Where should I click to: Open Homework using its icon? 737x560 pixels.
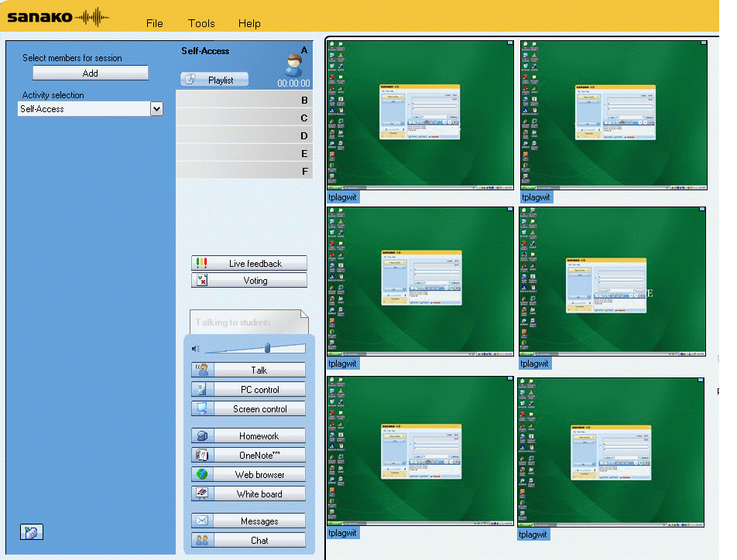click(202, 436)
